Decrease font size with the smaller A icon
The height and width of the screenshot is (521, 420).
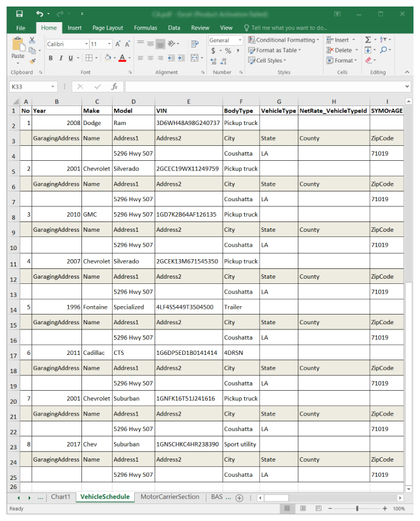pyautogui.click(x=127, y=44)
